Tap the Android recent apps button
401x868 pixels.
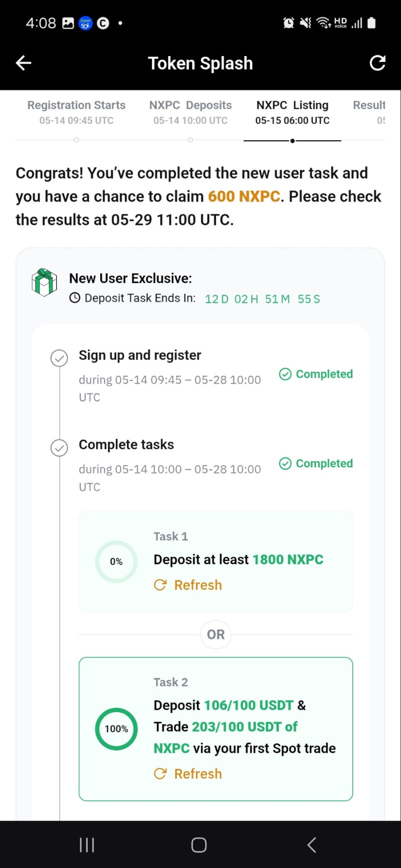(x=86, y=844)
